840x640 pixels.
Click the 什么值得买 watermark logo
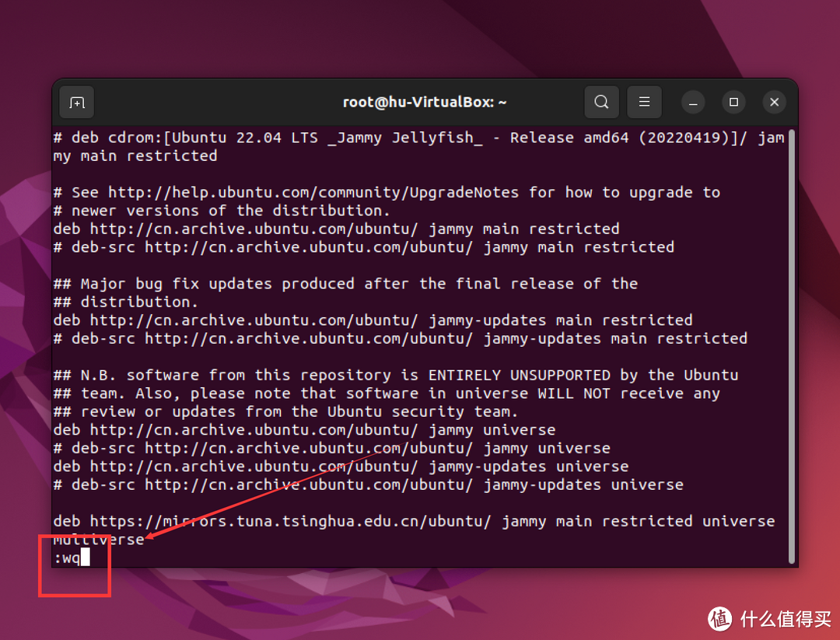770,618
